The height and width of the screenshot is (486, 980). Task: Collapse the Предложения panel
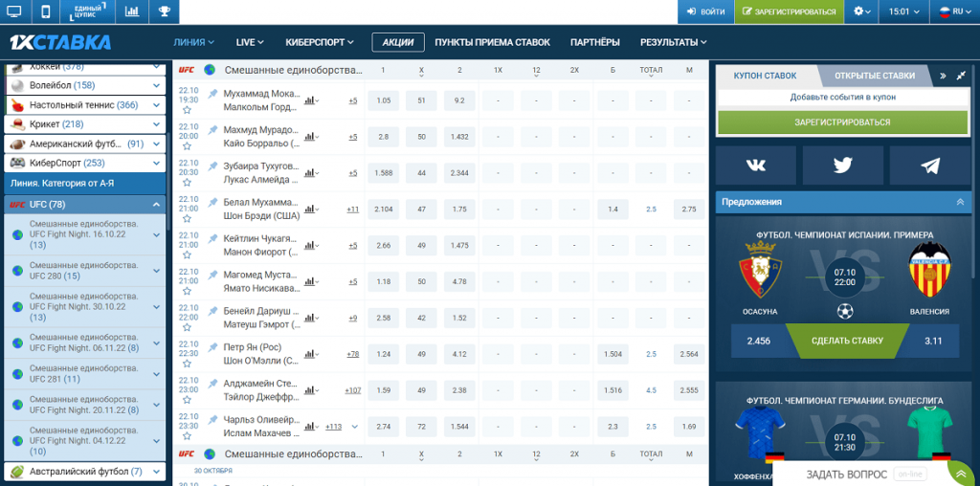pyautogui.click(x=960, y=202)
